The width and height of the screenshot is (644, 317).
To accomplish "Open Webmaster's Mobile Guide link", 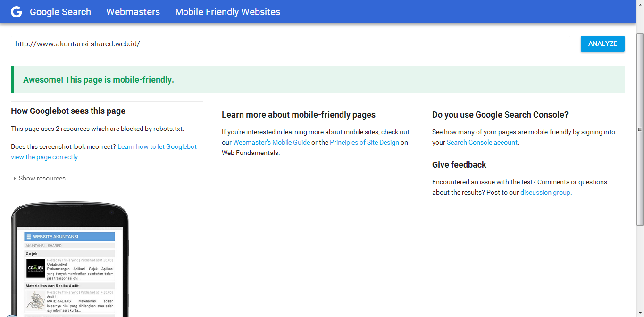I will click(272, 142).
